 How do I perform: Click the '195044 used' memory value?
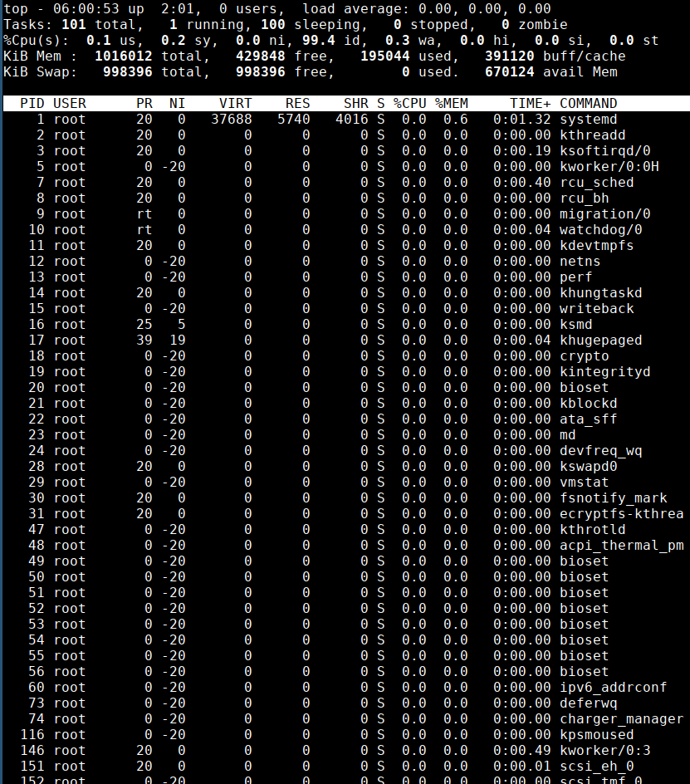pos(405,56)
